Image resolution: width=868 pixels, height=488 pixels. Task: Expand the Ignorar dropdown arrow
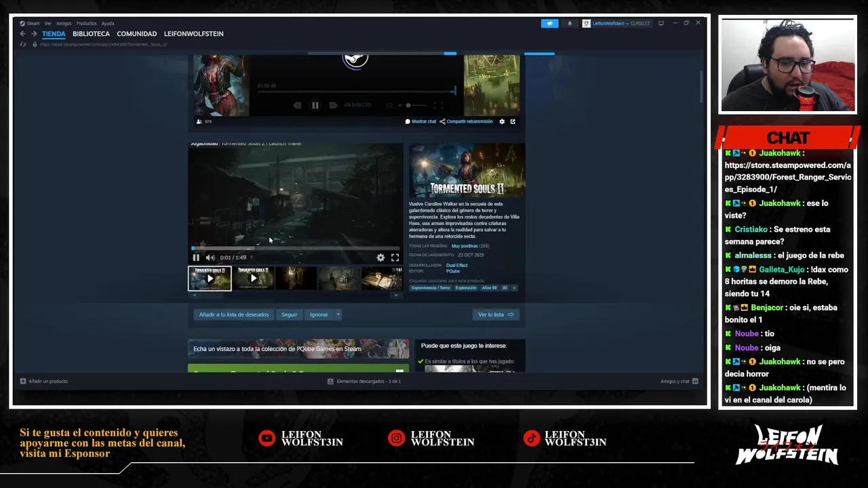point(338,314)
